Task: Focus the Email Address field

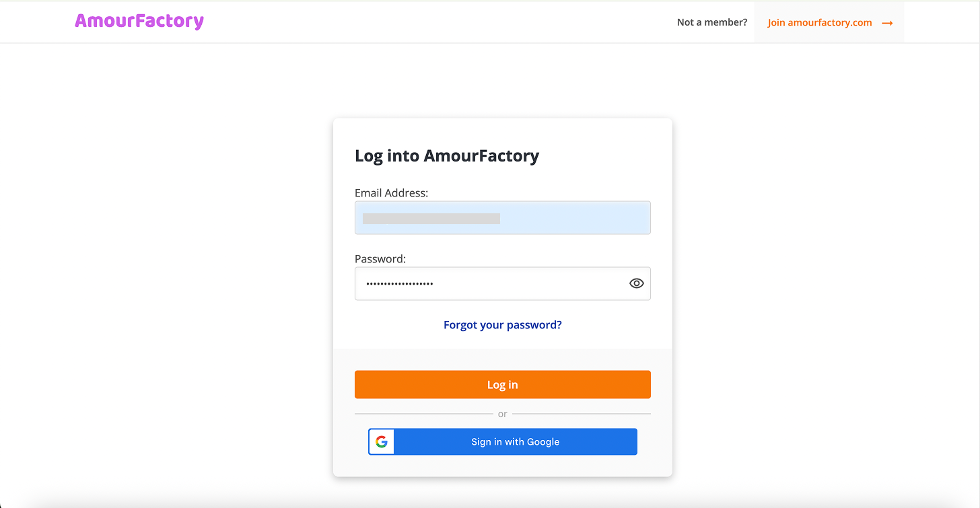Action: click(502, 217)
